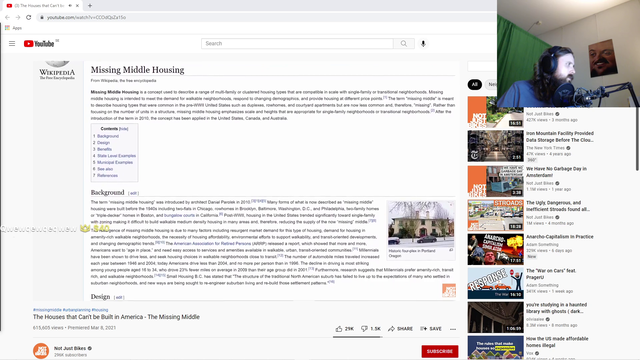Share the video
Image resolution: width=640 pixels, height=360 pixels.
click(400, 329)
